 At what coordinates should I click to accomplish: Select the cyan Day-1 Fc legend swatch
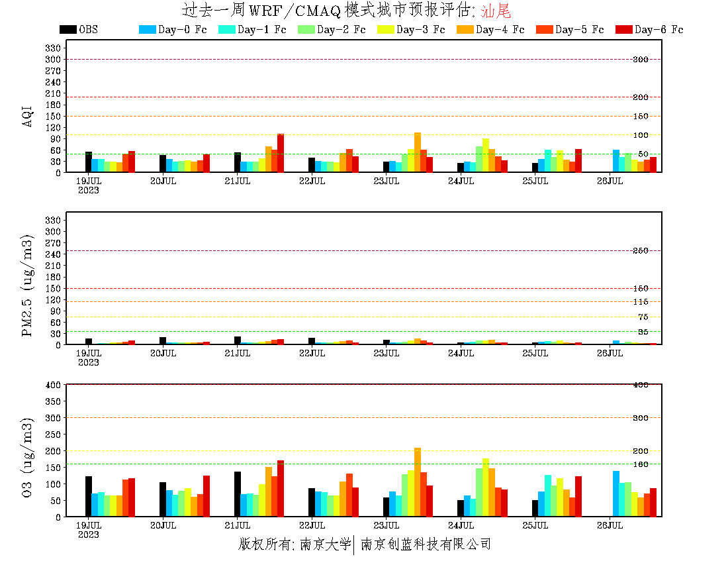227,29
